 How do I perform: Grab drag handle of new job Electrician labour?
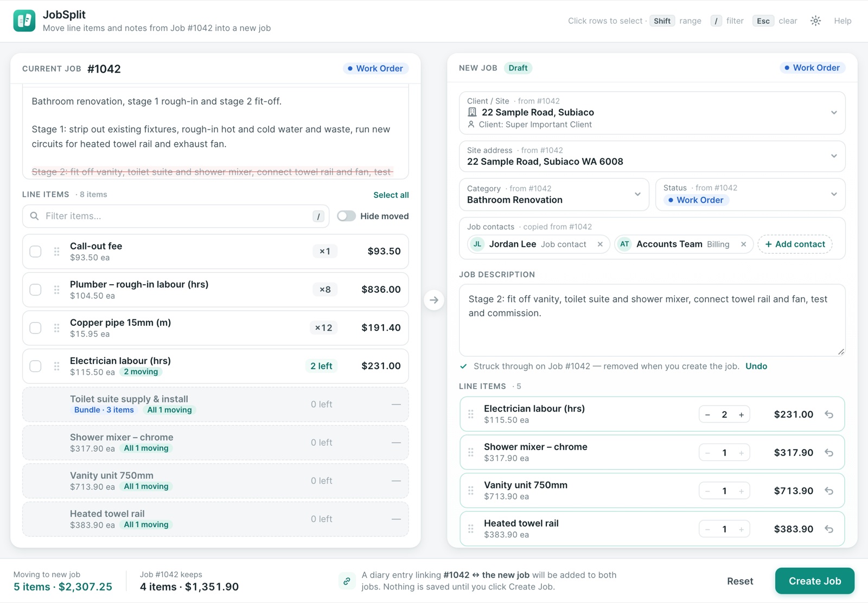pyautogui.click(x=471, y=414)
